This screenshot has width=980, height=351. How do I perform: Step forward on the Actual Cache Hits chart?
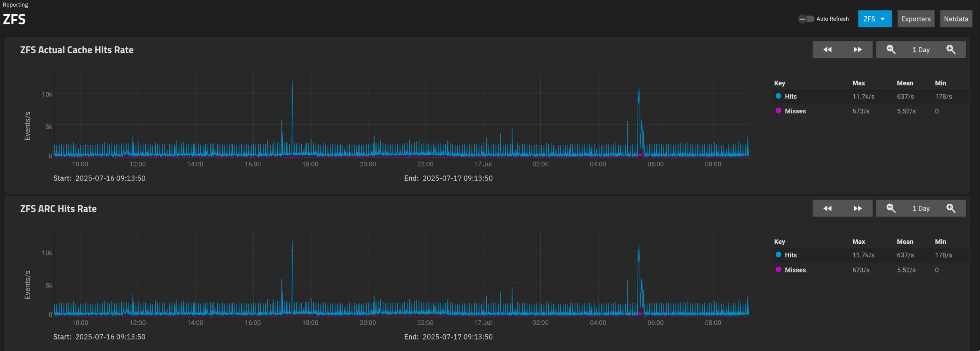point(857,50)
